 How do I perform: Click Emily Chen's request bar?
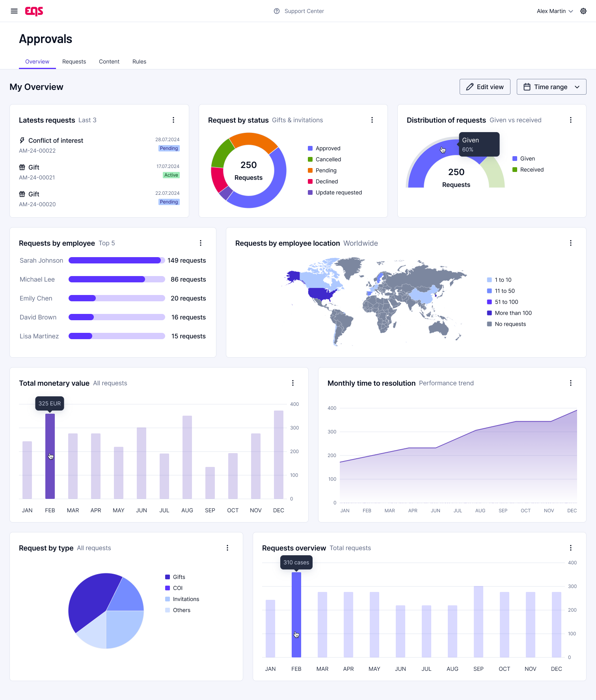[117, 298]
